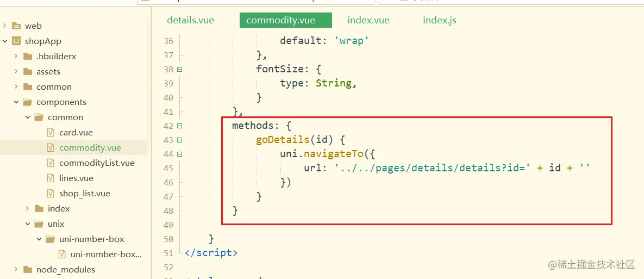Image resolution: width=644 pixels, height=279 pixels.
Task: Open card.vue in the file tree
Action: click(76, 132)
